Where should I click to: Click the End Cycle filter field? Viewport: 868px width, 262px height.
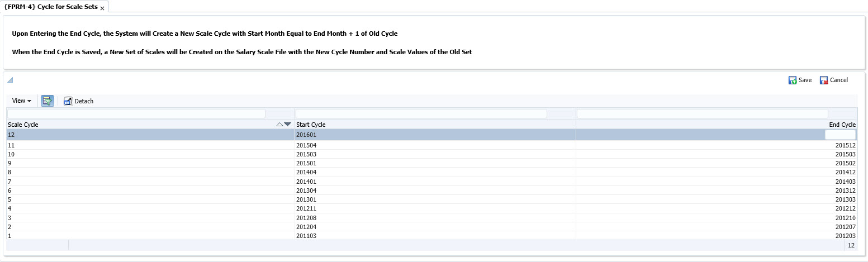tap(703, 113)
